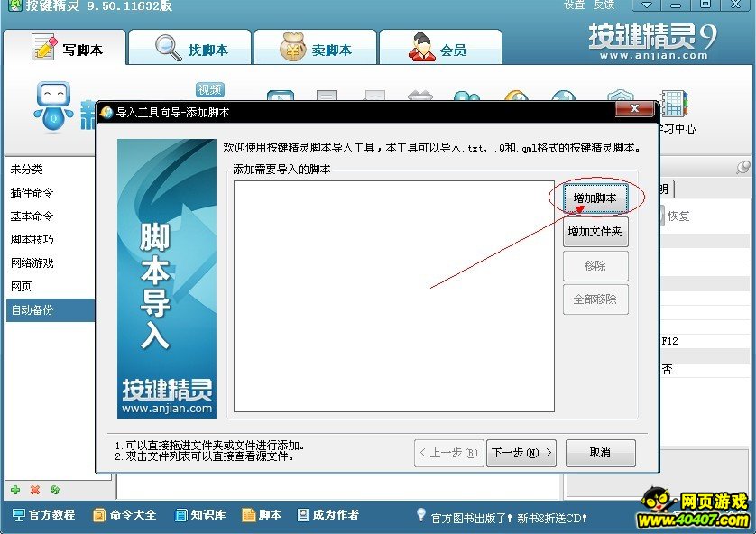Click the 否 value in the right panel
The height and width of the screenshot is (534, 756).
coord(667,370)
